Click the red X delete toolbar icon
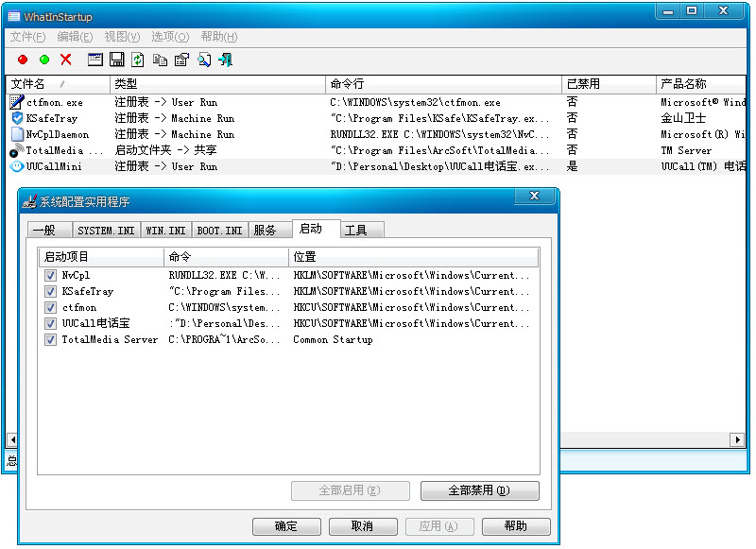The height and width of the screenshot is (549, 756). (x=66, y=60)
